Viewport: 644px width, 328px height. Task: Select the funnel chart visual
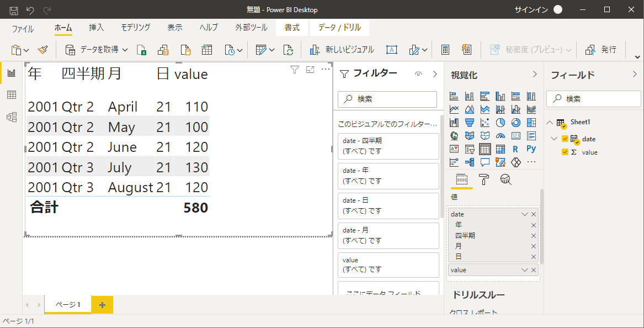click(470, 123)
